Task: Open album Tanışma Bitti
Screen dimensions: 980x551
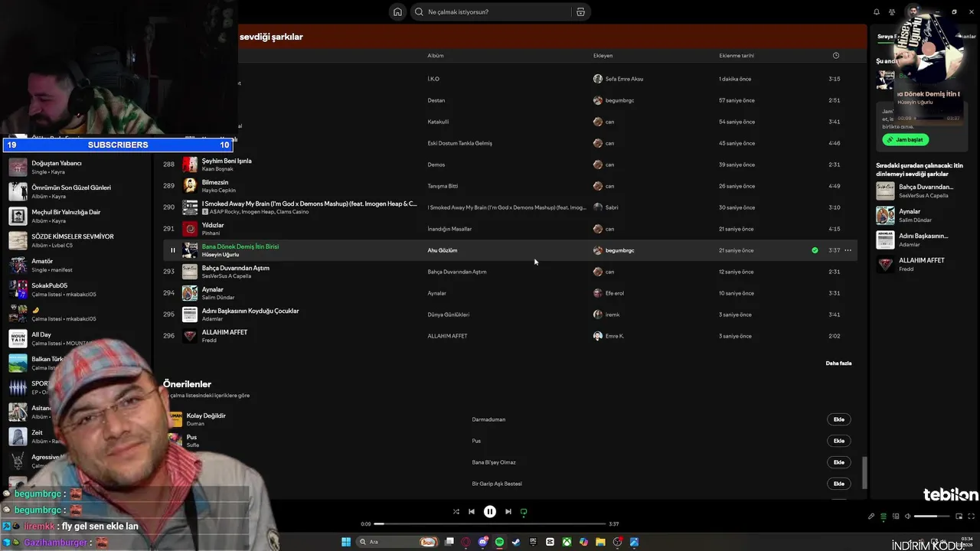Action: [x=443, y=186]
